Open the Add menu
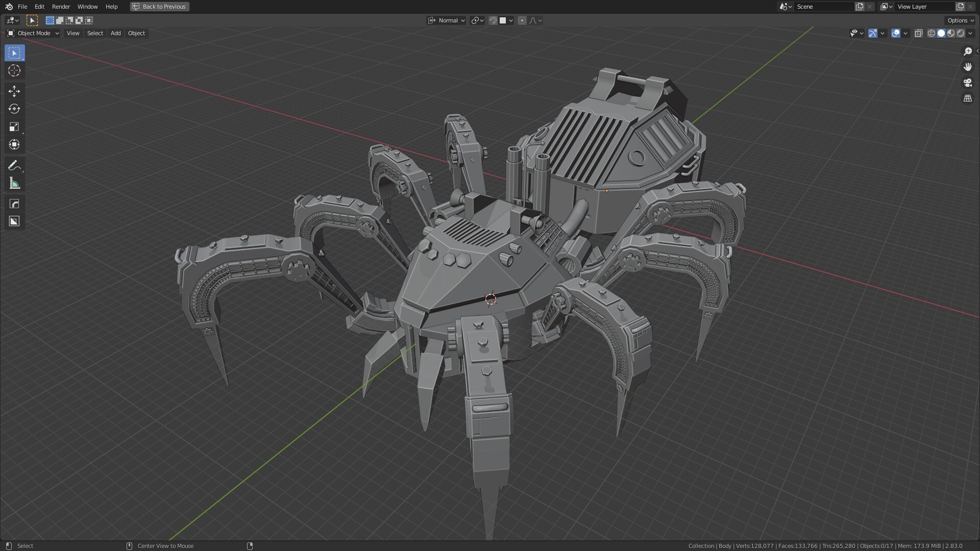 (x=115, y=33)
